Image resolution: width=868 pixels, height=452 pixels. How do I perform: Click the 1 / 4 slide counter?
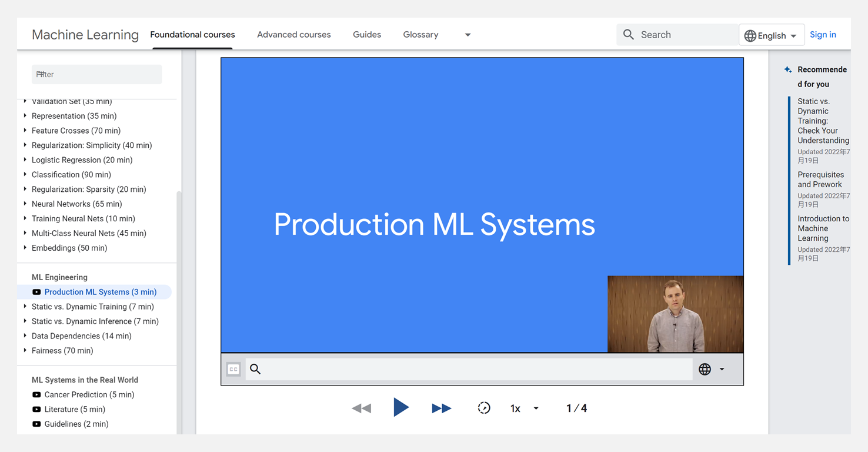[x=576, y=408]
